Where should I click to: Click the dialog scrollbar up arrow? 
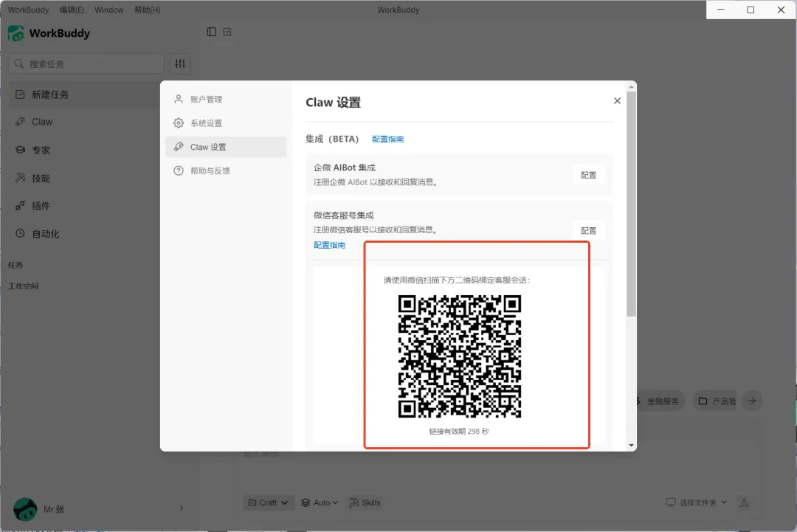[x=631, y=87]
